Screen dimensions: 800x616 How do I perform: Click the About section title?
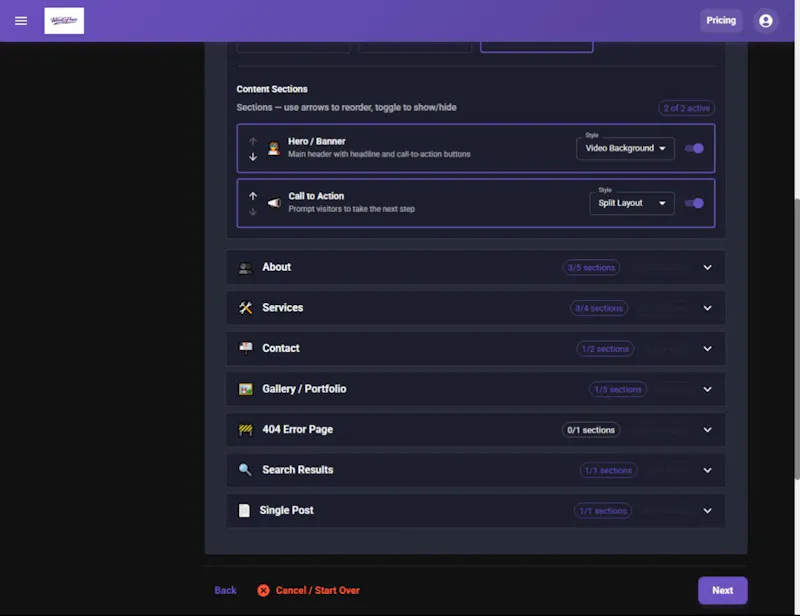click(x=277, y=267)
